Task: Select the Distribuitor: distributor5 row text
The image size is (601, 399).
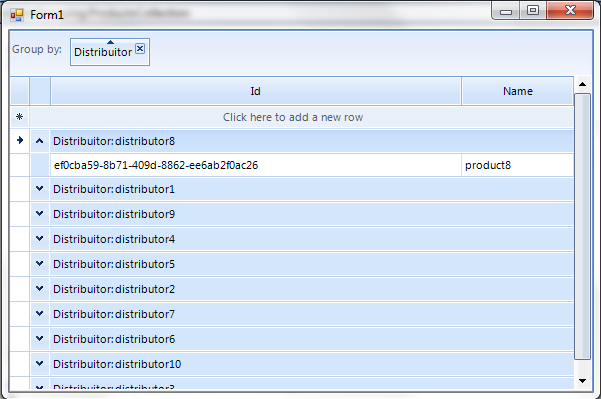Action: (x=114, y=264)
